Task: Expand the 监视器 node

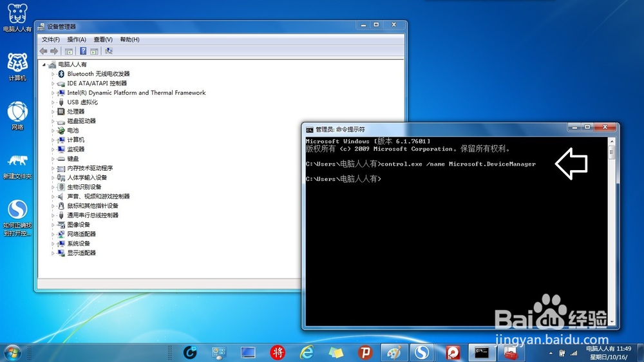Action: (x=53, y=149)
